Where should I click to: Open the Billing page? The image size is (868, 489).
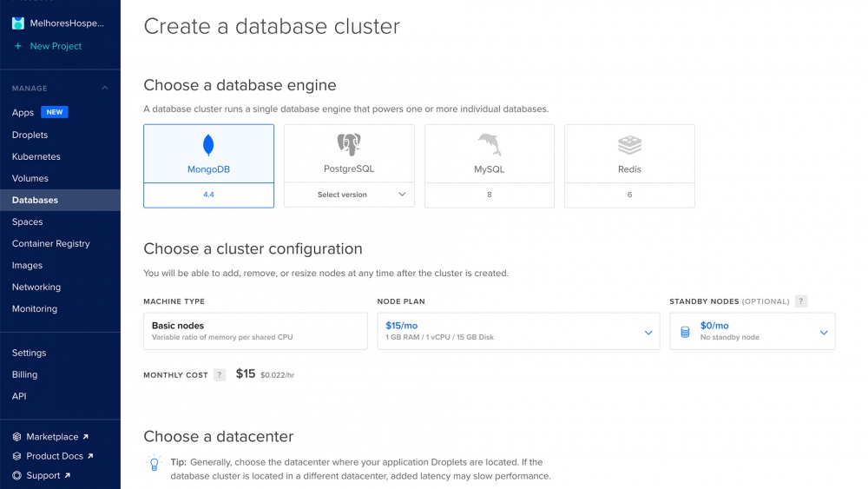25,374
